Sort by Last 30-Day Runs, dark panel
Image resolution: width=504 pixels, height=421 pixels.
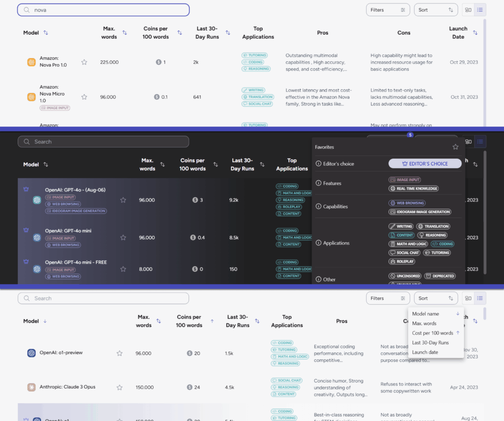pos(262,164)
